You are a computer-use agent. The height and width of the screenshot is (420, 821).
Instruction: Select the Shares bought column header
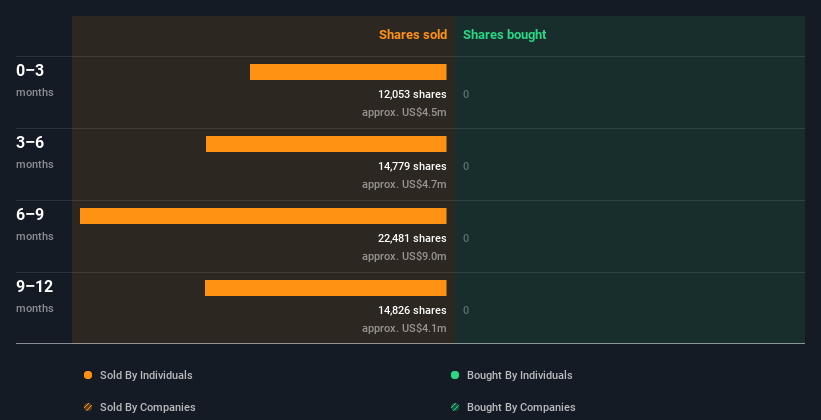[x=504, y=35]
